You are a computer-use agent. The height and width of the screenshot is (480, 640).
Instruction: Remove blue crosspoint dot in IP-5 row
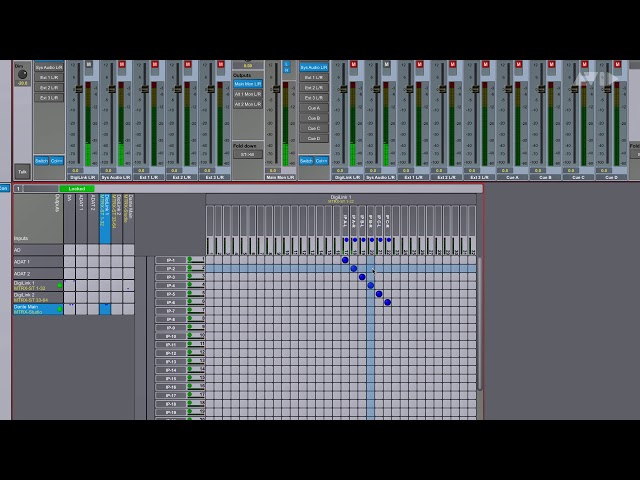coord(379,293)
